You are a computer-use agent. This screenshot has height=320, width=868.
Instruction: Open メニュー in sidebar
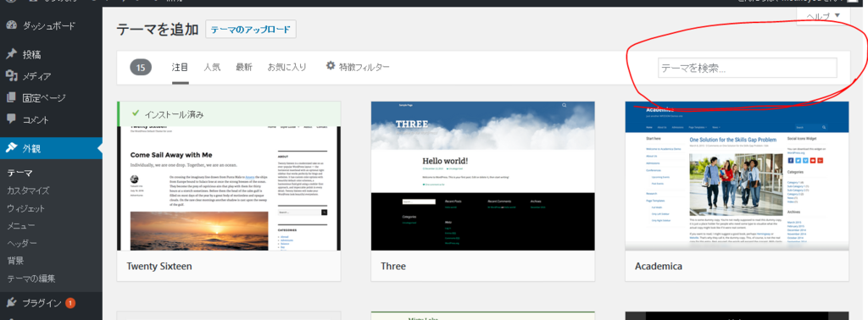click(x=20, y=225)
